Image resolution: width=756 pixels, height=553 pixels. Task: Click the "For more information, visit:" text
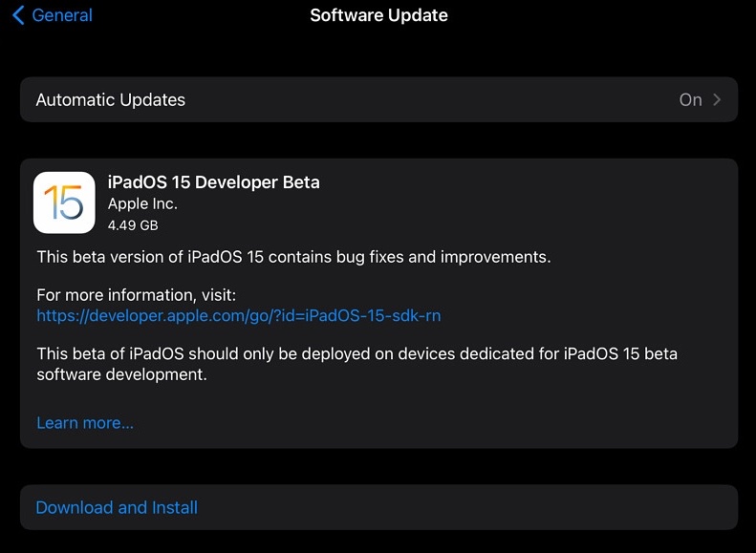point(136,294)
